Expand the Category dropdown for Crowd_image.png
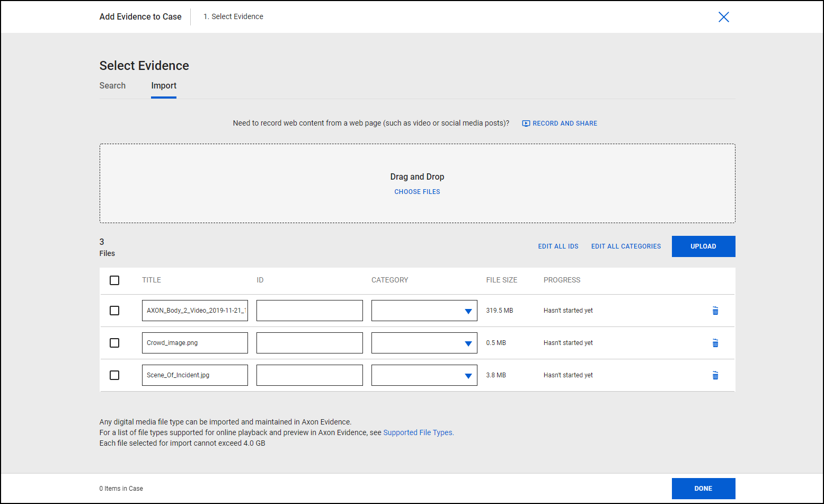Screen dimensions: 824x504 click(x=468, y=343)
